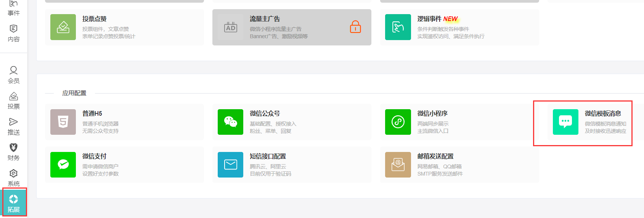
Task: Click the 流量主广告 AD icon
Action: pyautogui.click(x=231, y=27)
